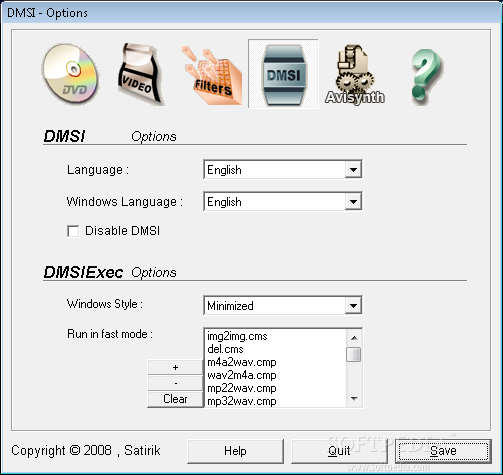Click the Quit button
Screen dimensions: 503x475
point(339,451)
